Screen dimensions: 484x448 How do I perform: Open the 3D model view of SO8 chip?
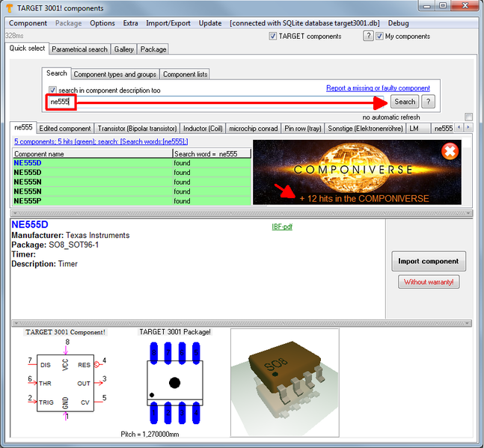pyautogui.click(x=284, y=382)
